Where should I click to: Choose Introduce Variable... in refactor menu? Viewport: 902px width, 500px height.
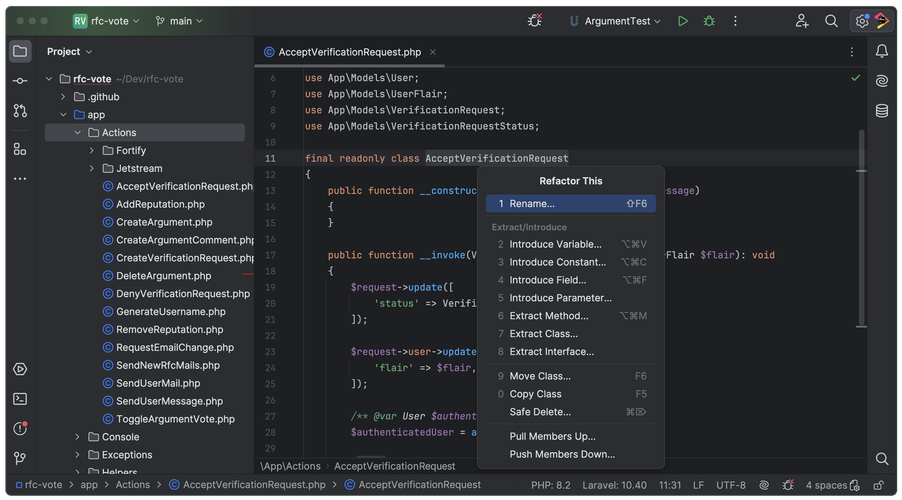coord(571,245)
